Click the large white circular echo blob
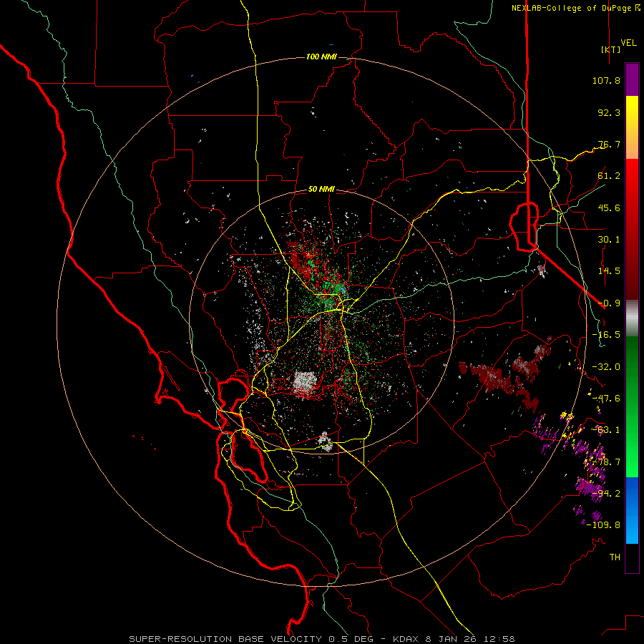This screenshot has height=644, width=644. pos(306,381)
